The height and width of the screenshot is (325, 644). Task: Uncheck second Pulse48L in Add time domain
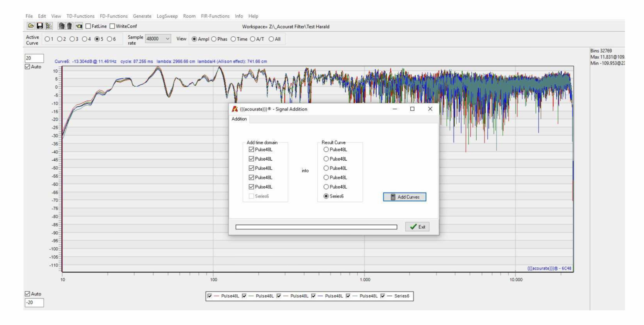[251, 159]
